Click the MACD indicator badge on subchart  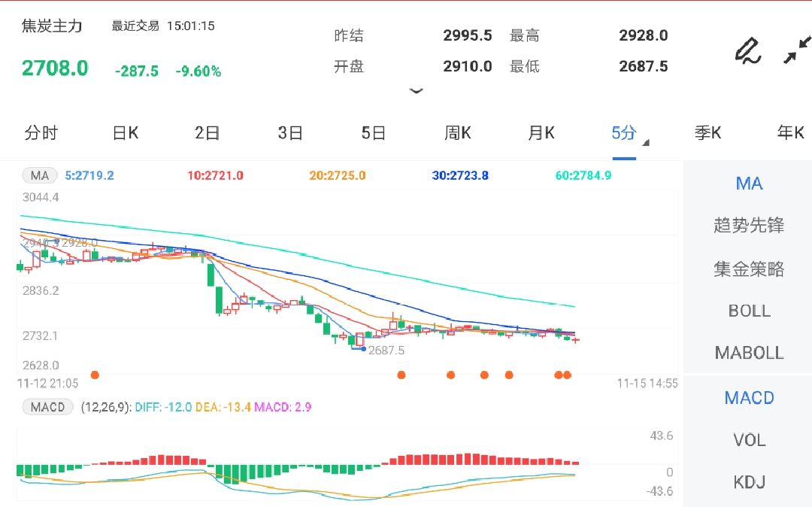point(47,407)
